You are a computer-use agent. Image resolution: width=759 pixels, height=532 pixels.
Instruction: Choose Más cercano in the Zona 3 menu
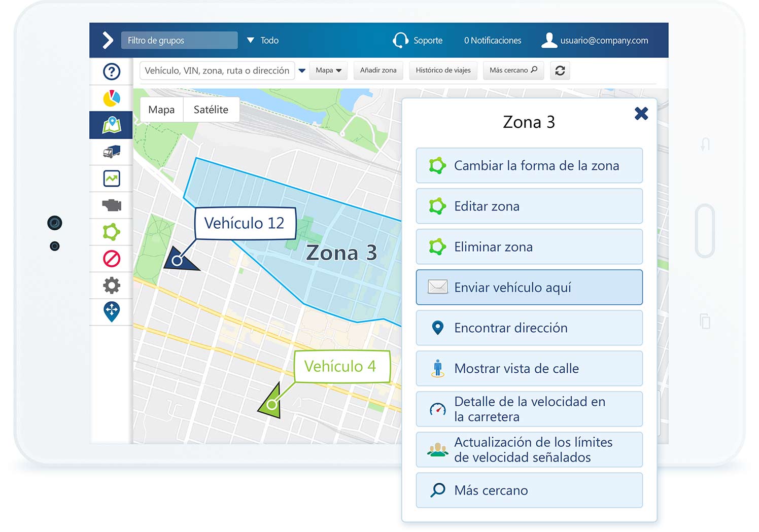tap(529, 490)
